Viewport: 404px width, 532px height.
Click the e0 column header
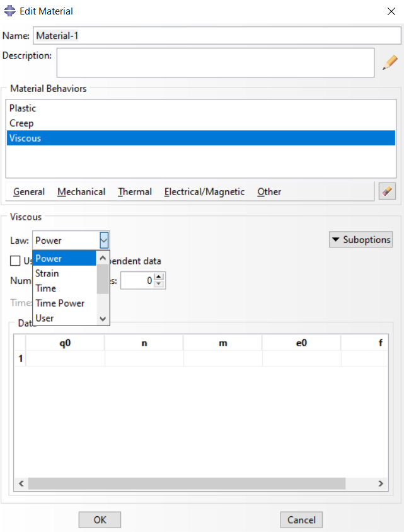302,343
